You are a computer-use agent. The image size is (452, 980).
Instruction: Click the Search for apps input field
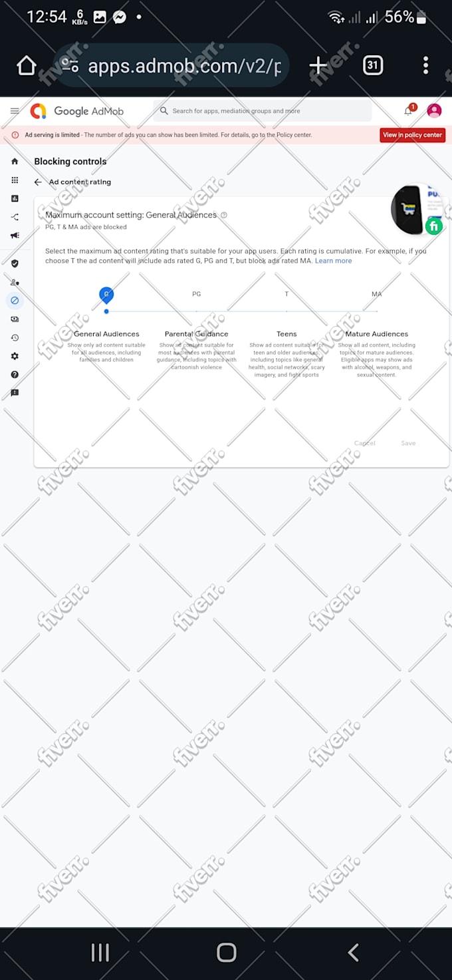pos(263,111)
